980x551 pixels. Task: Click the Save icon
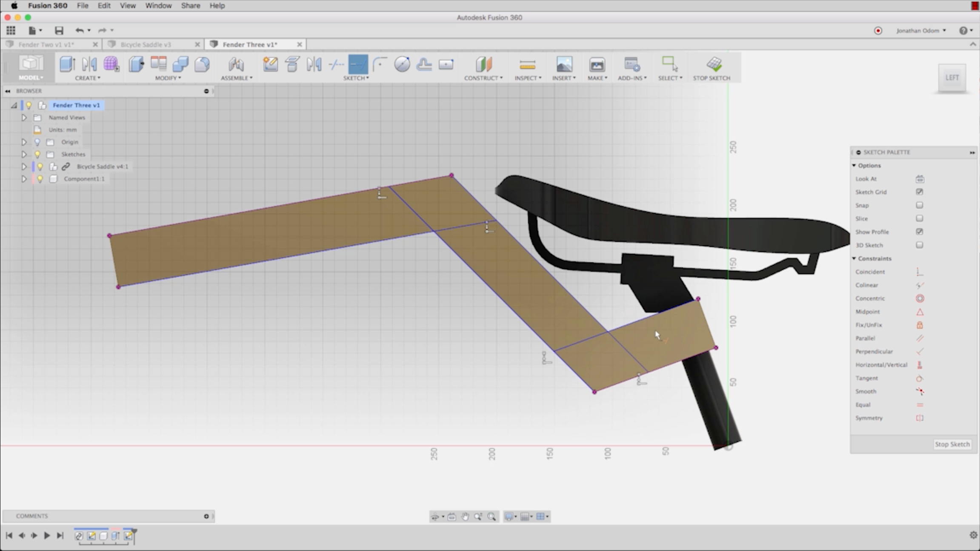(x=59, y=30)
